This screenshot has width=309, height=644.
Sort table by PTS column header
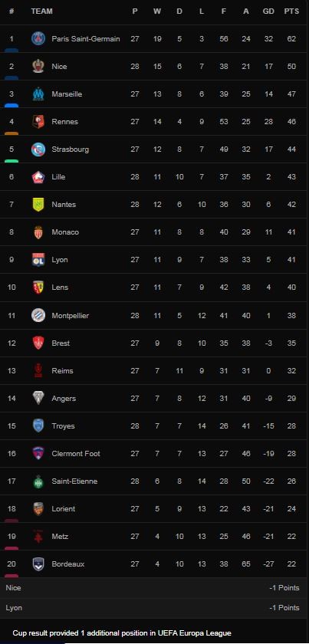click(x=291, y=11)
